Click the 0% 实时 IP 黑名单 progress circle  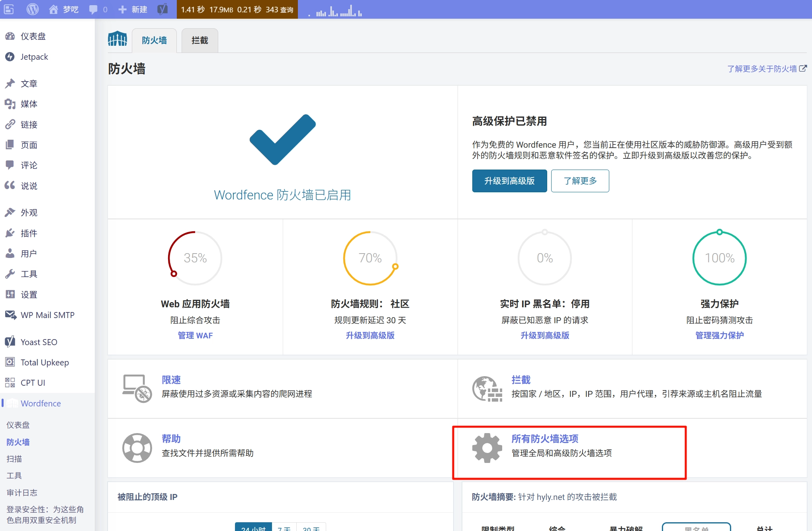point(545,258)
